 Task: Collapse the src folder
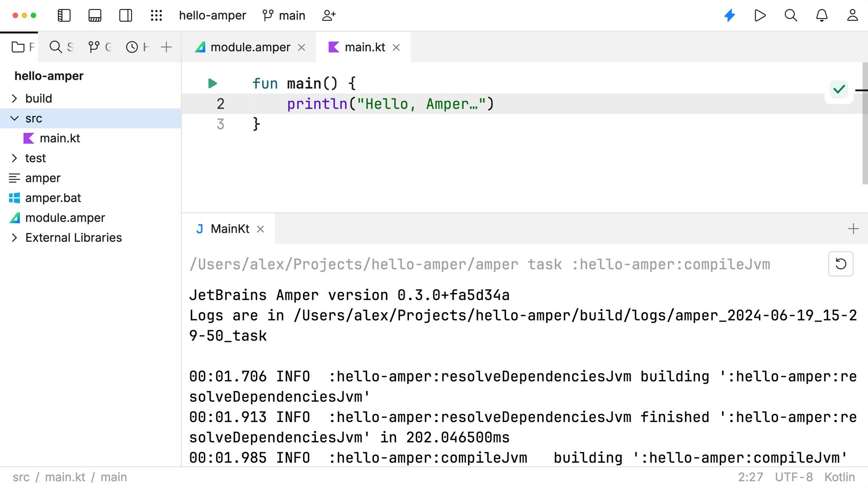[x=14, y=118]
